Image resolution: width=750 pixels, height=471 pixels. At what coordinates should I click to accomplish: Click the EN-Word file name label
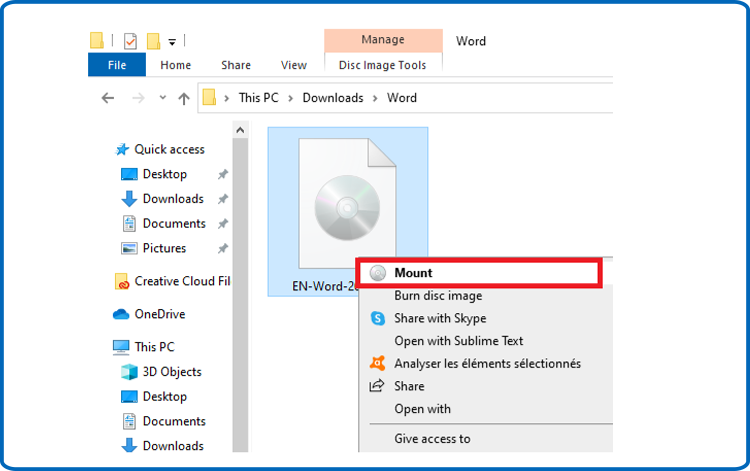[325, 286]
